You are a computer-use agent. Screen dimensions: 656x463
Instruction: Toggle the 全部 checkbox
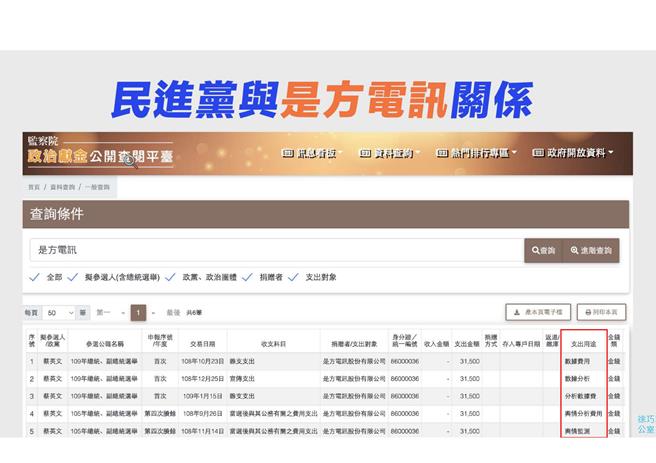pyautogui.click(x=35, y=277)
